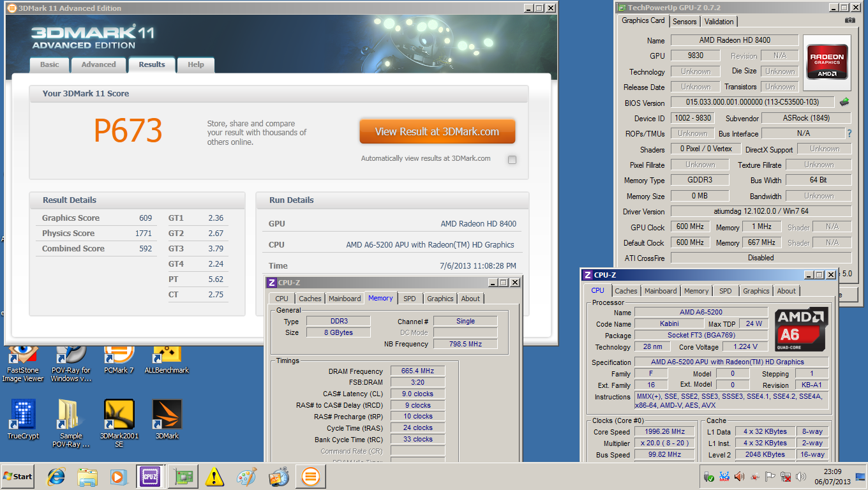
Task: Click the GPU-Z Name field AMD Radeon HD 8400
Action: point(735,40)
